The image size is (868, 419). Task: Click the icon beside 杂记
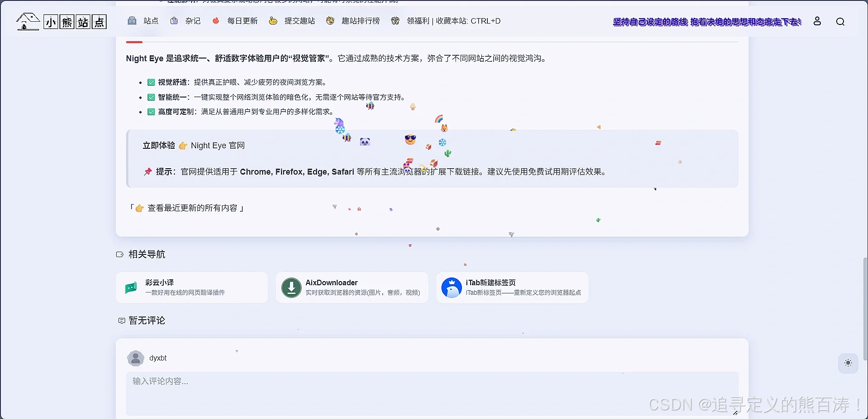(x=174, y=20)
